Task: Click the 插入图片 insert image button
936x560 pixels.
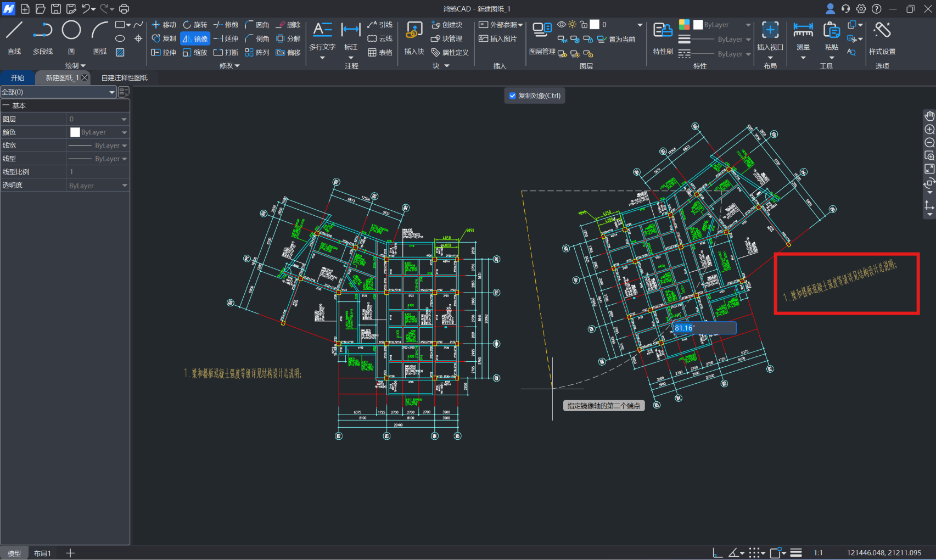Action: (498, 39)
